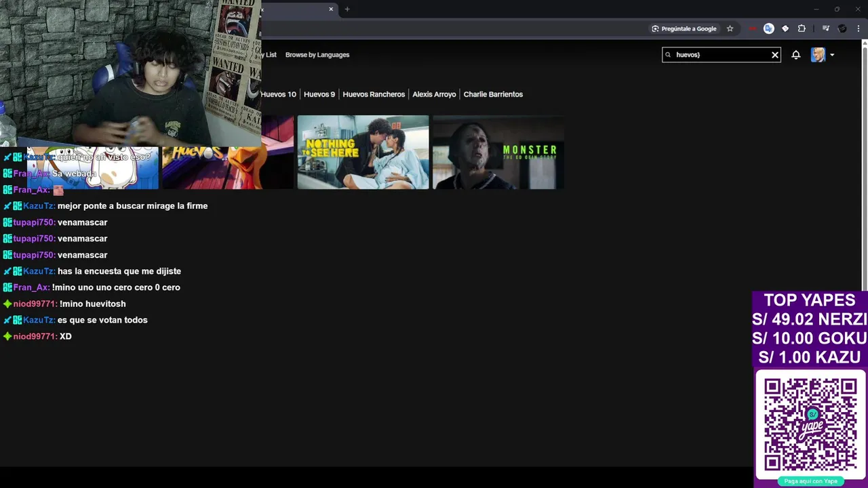Click the Netflix profile avatar picture
This screenshot has width=868, height=488.
pos(818,55)
